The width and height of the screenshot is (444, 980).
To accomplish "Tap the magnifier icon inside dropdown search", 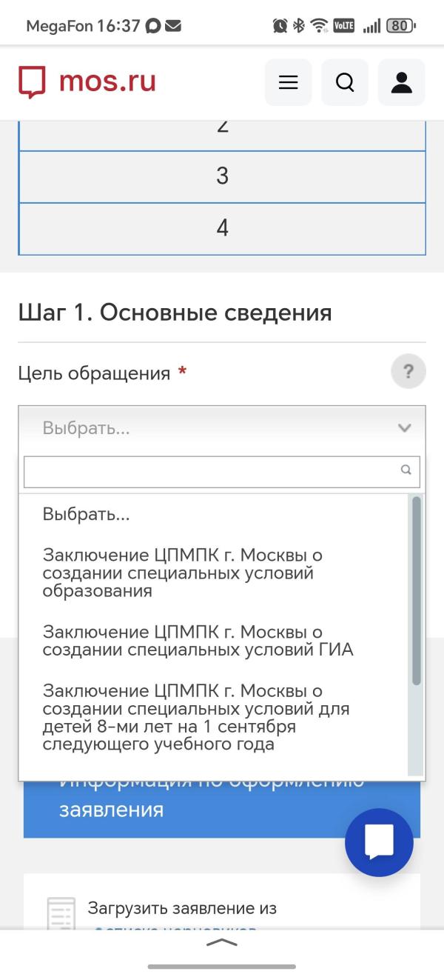I will point(406,470).
